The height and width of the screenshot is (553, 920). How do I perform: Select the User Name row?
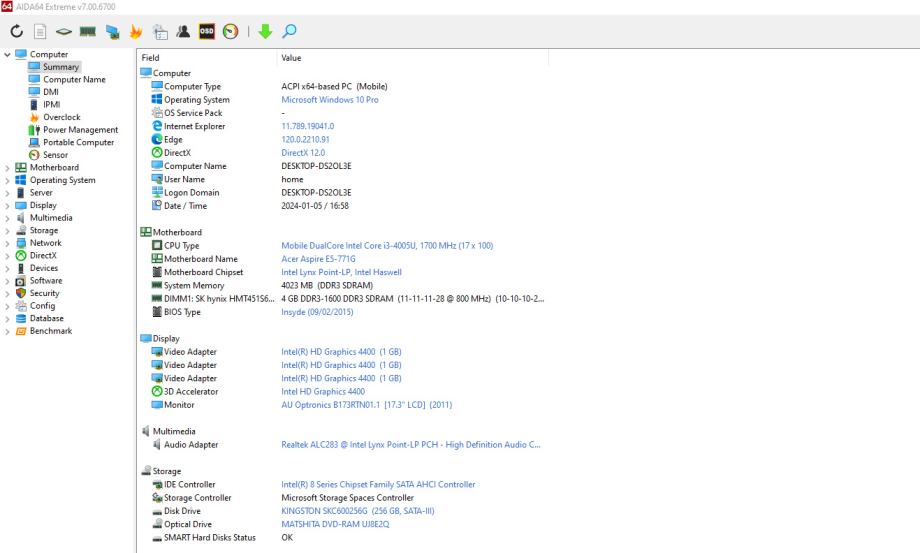coord(343,179)
